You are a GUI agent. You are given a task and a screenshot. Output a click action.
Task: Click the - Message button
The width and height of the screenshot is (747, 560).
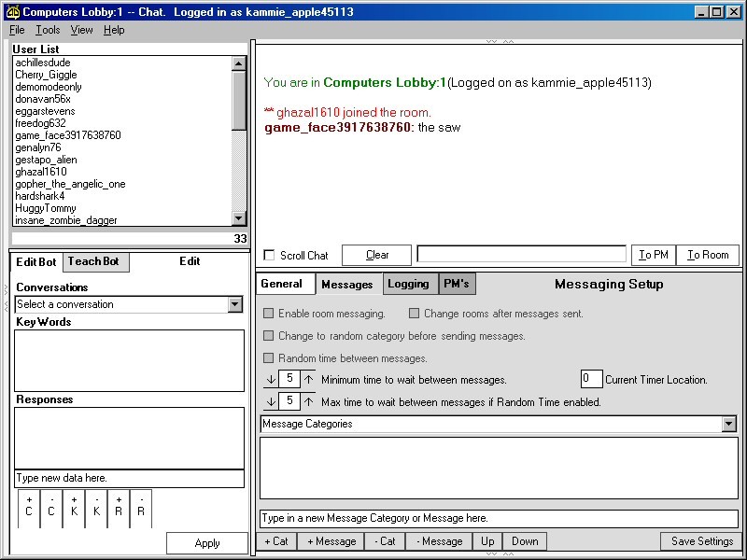tap(439, 541)
